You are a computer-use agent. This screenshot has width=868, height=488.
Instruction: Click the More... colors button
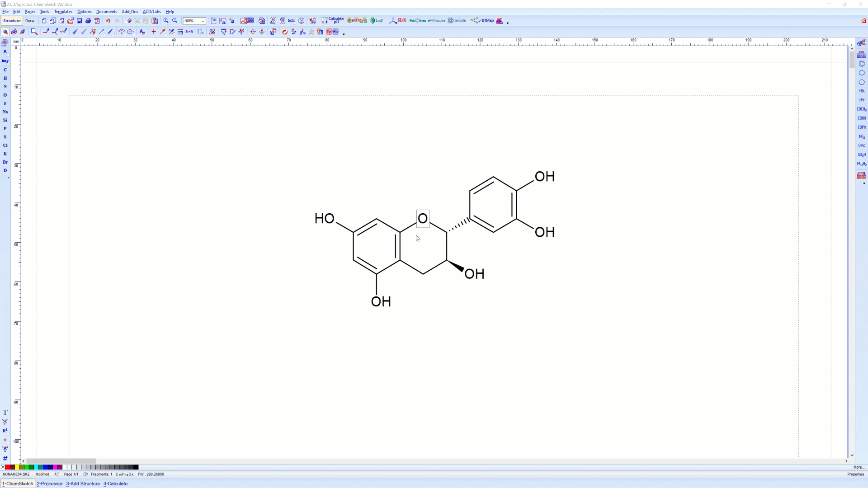tap(858, 467)
